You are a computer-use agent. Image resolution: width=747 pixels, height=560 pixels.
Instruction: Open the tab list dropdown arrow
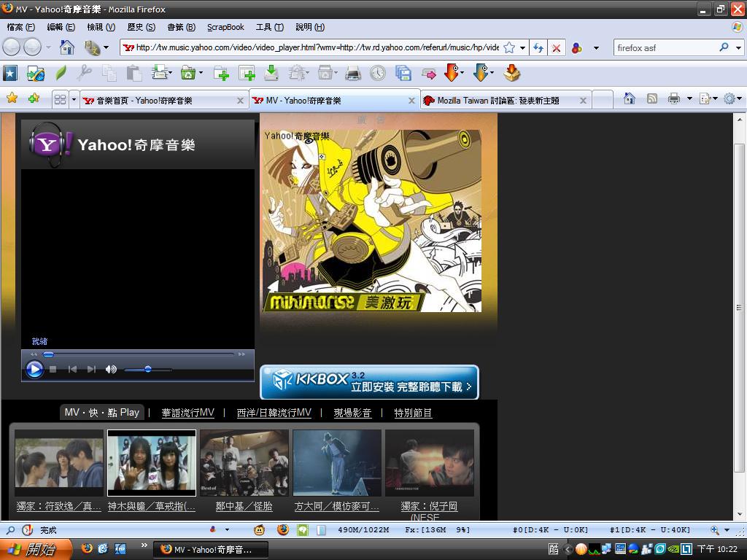coord(74,99)
